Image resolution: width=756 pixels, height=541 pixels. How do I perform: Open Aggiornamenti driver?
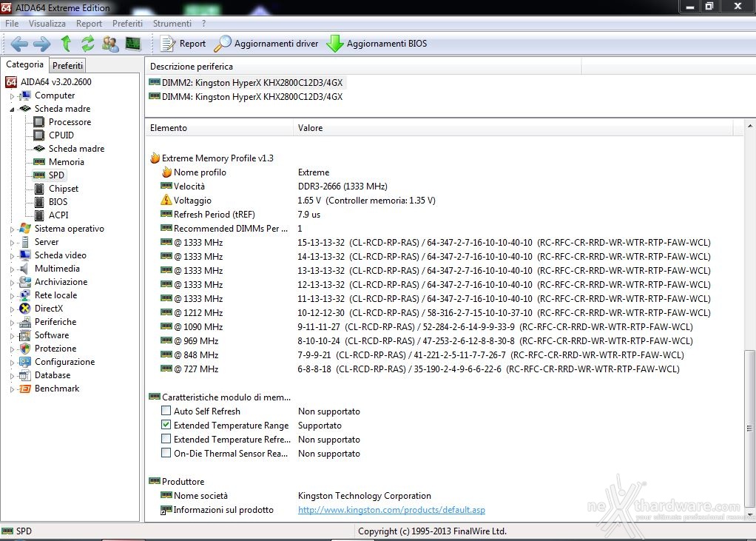(x=266, y=44)
